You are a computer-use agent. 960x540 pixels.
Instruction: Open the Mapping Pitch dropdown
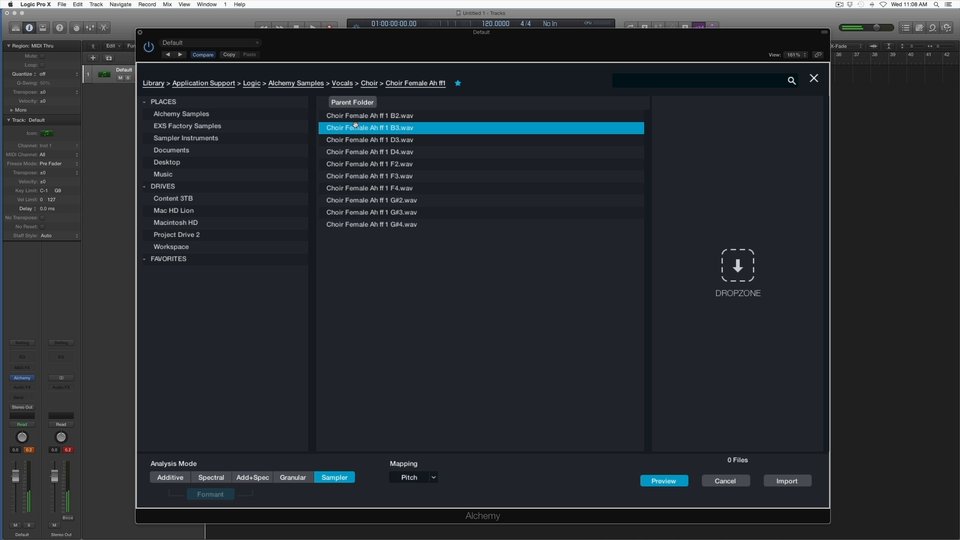tap(413, 478)
